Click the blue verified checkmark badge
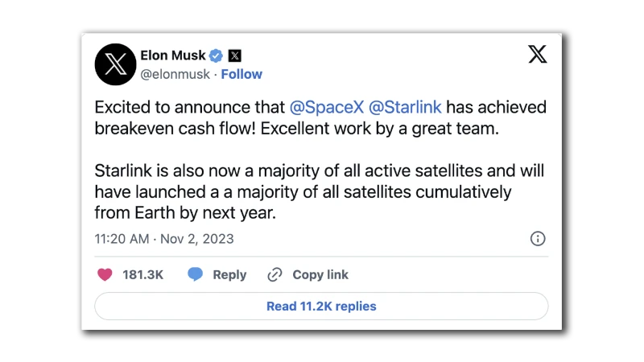 [216, 56]
